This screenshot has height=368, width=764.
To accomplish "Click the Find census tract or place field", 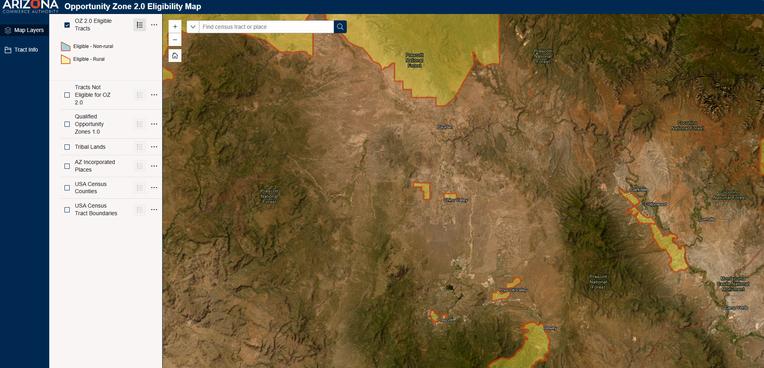I will [267, 27].
